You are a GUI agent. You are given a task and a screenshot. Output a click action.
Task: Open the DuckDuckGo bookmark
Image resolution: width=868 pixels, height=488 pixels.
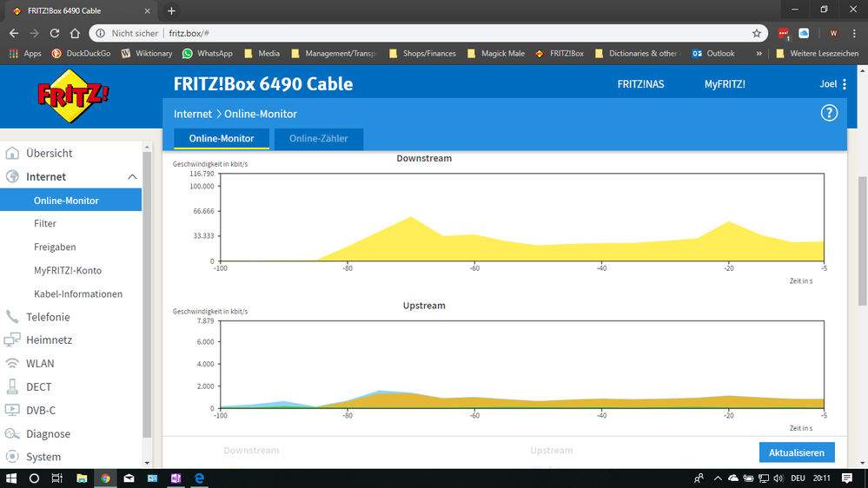tap(81, 54)
